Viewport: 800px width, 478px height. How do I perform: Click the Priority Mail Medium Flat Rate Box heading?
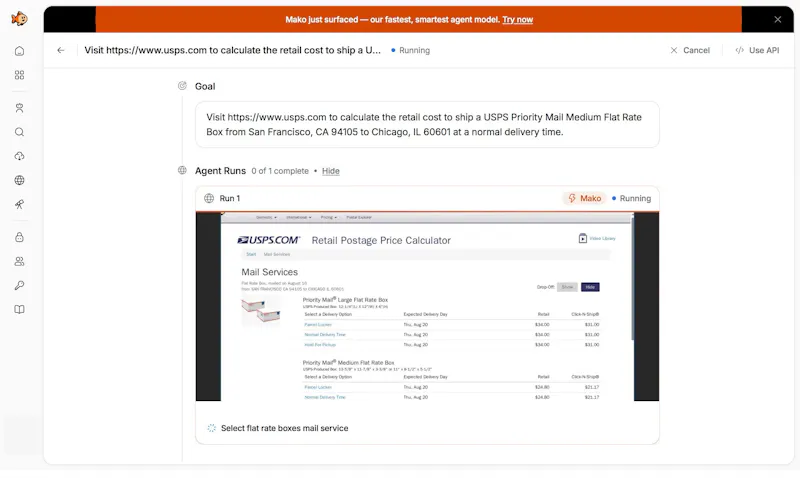(x=348, y=363)
